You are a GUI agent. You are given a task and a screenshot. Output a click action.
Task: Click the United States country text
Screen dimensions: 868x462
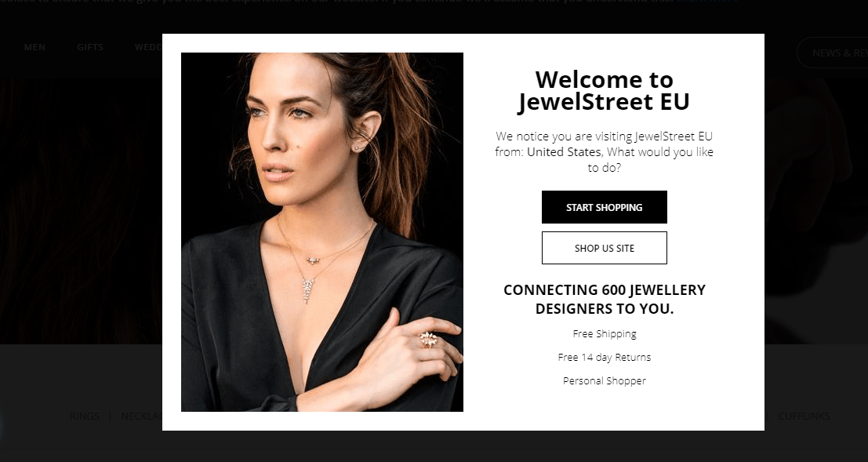pyautogui.click(x=564, y=152)
